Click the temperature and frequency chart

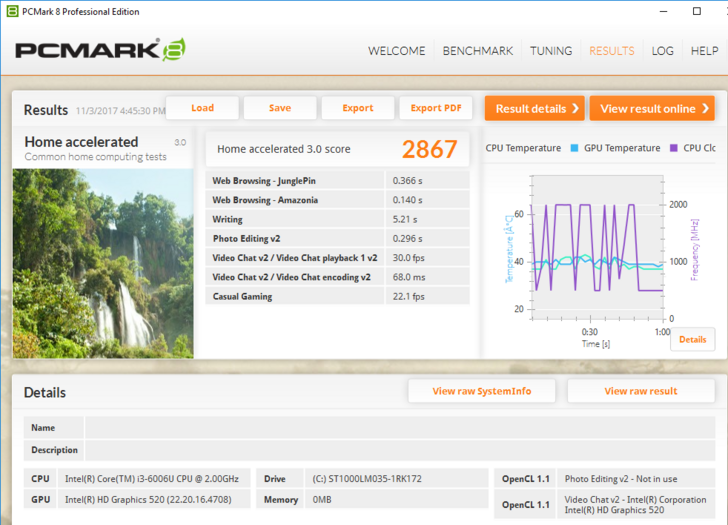point(598,247)
